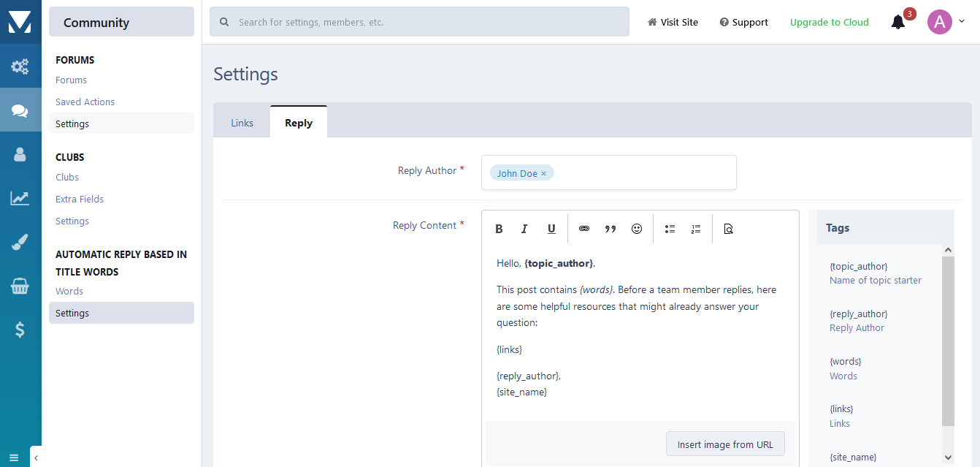Click the Upgrade to Cloud link
Image resolution: width=980 pixels, height=467 pixels.
(829, 22)
